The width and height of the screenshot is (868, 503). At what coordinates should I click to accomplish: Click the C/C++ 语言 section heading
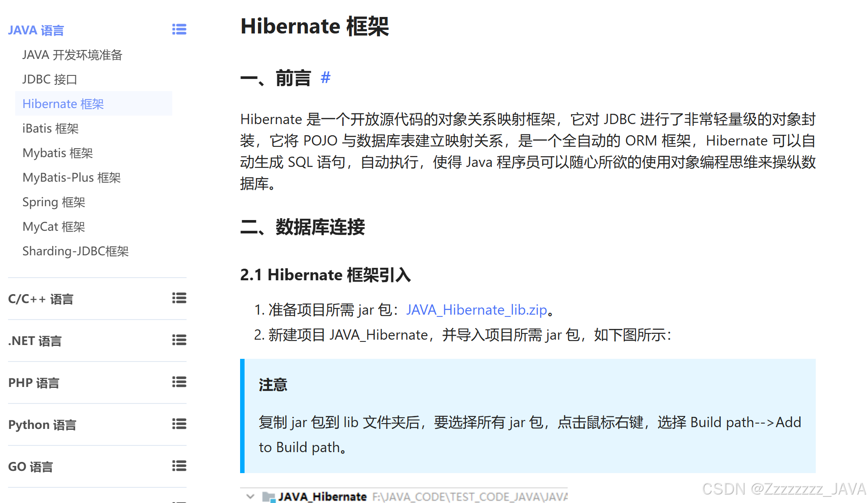41,299
